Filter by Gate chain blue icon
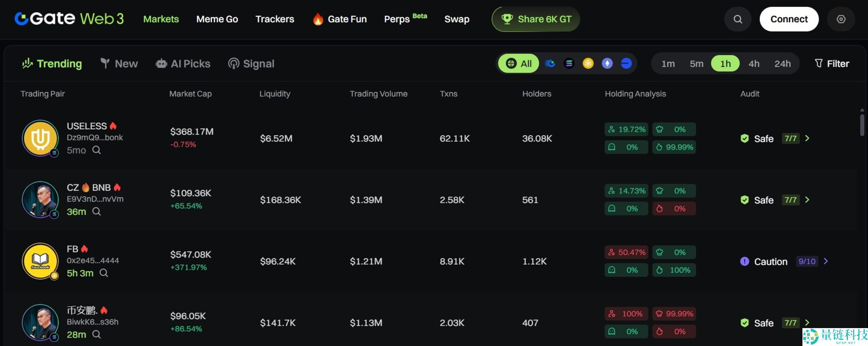The height and width of the screenshot is (346, 868). pyautogui.click(x=550, y=64)
